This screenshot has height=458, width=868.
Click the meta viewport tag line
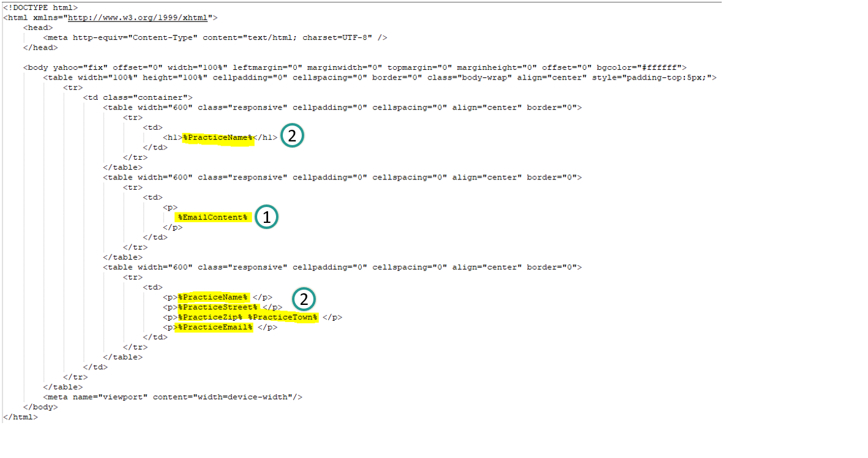click(x=173, y=397)
